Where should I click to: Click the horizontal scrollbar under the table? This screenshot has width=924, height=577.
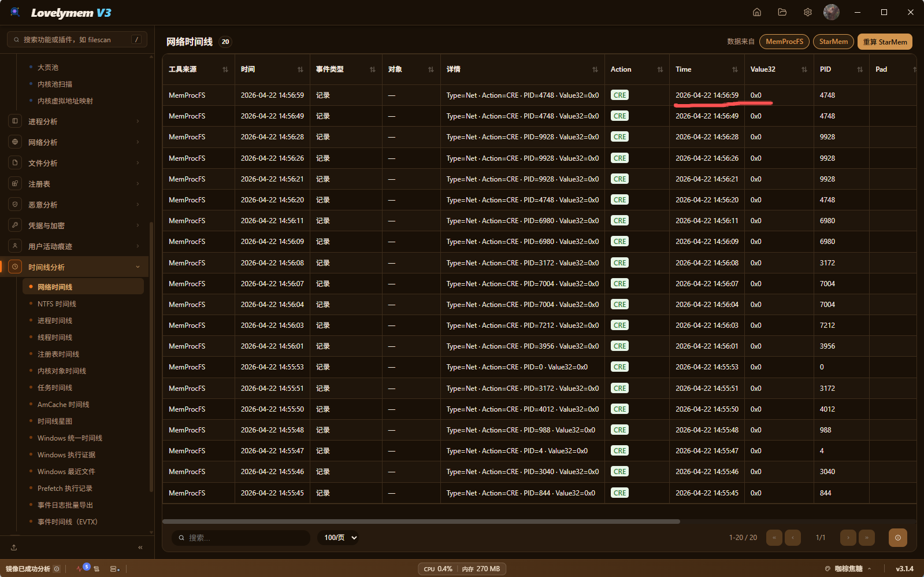[421, 521]
